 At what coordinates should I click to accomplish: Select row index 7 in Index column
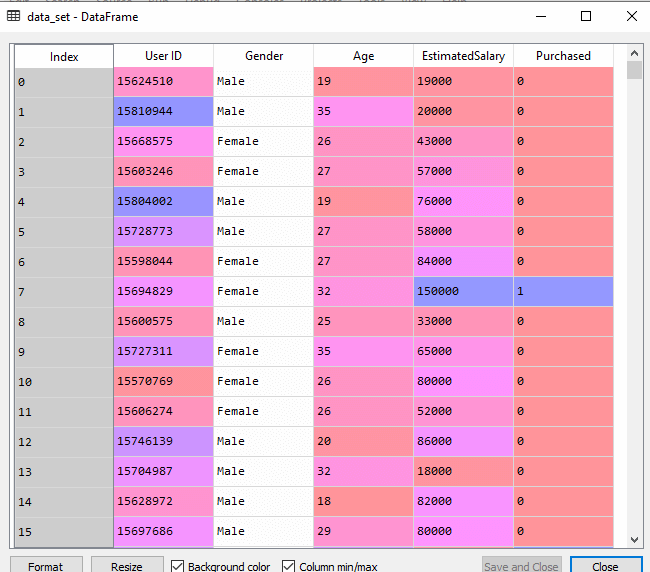64,291
